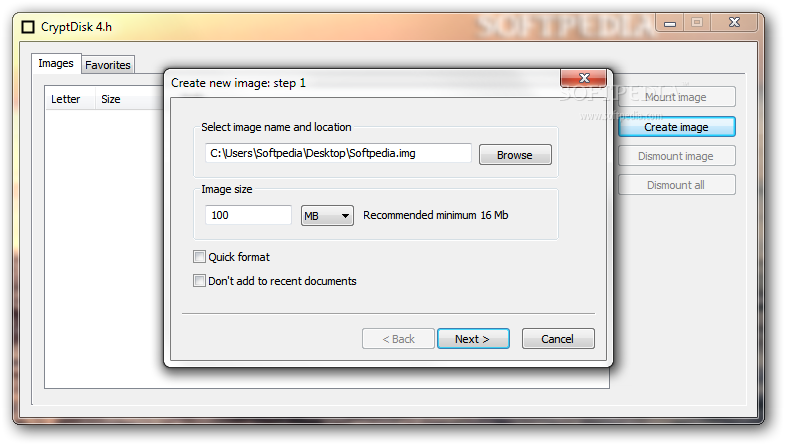The width and height of the screenshot is (785, 445).
Task: Switch to the Favorites tab
Action: pos(108,65)
